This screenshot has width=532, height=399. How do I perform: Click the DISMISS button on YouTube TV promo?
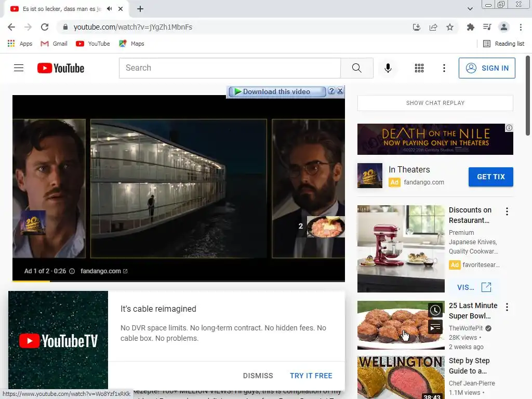[x=258, y=376]
